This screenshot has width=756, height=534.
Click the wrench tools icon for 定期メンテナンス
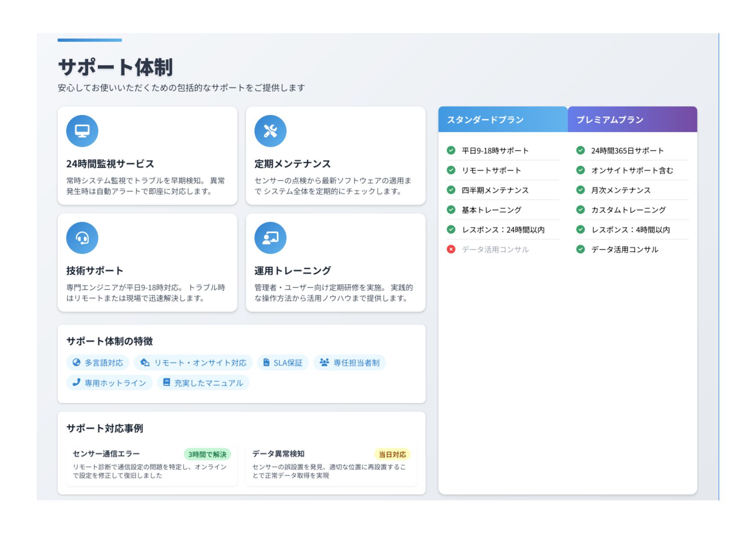coord(270,131)
